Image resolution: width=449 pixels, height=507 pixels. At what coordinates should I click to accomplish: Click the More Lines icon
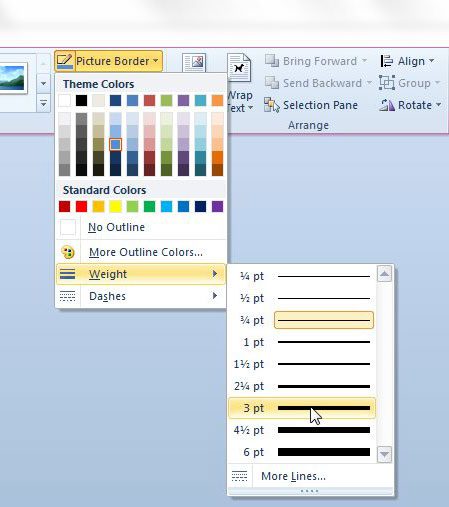[239, 476]
